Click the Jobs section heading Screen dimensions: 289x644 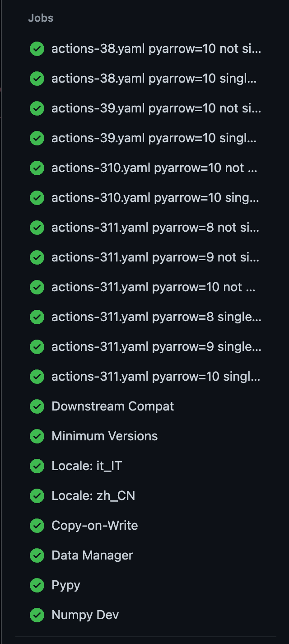(x=41, y=18)
